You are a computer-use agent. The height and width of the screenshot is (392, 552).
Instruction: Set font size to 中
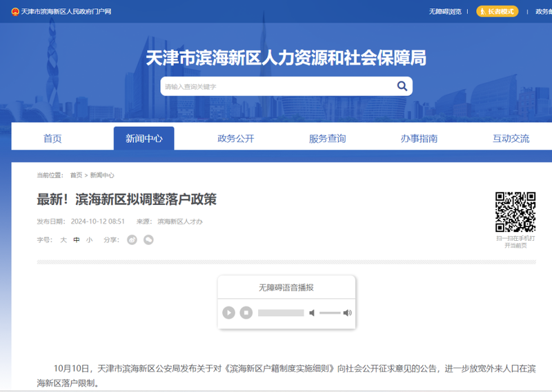click(77, 240)
